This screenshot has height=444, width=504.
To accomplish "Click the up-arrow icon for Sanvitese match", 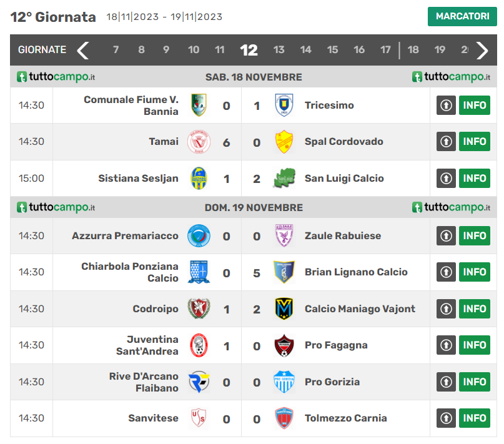I will (x=446, y=418).
